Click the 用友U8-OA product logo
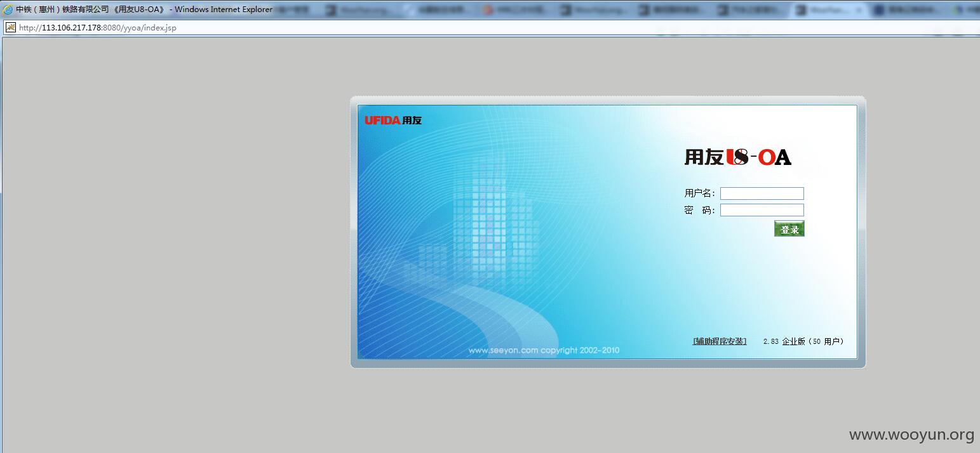980x453 pixels. tap(738, 157)
